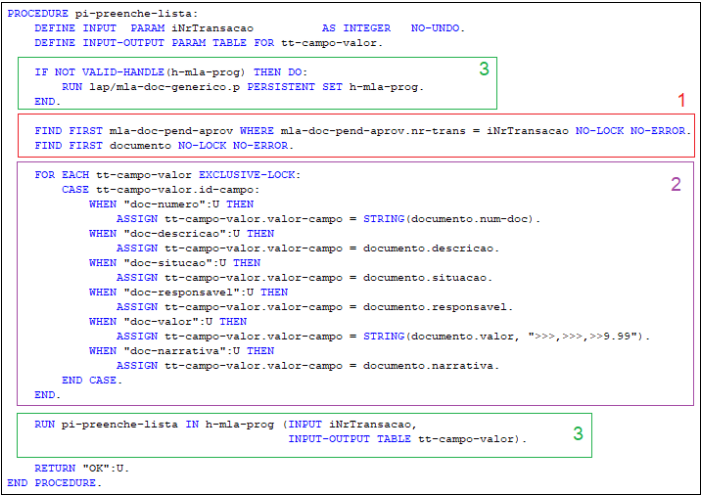Select the 'INTEGER' data type keyword
This screenshot has width=704, height=498.
point(367,28)
